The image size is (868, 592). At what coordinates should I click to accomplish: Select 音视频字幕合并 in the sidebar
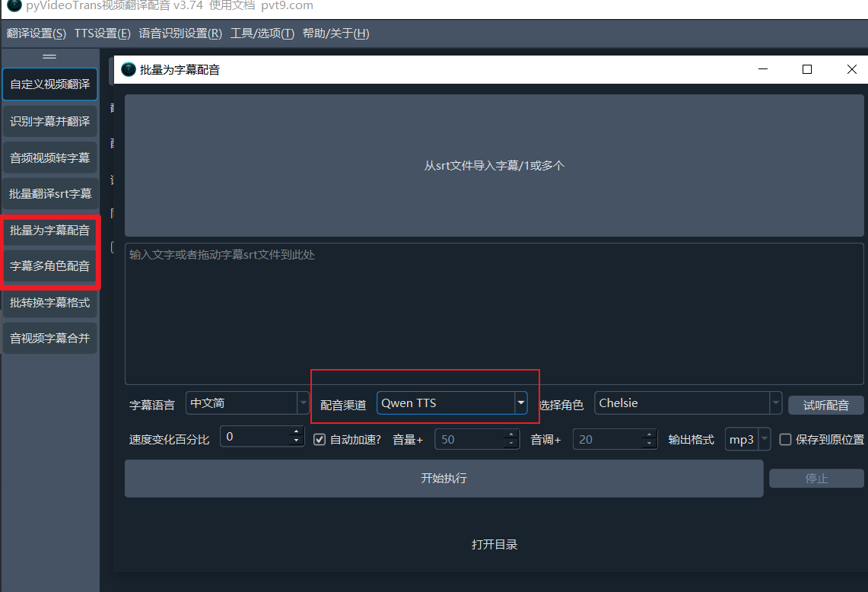tap(49, 339)
